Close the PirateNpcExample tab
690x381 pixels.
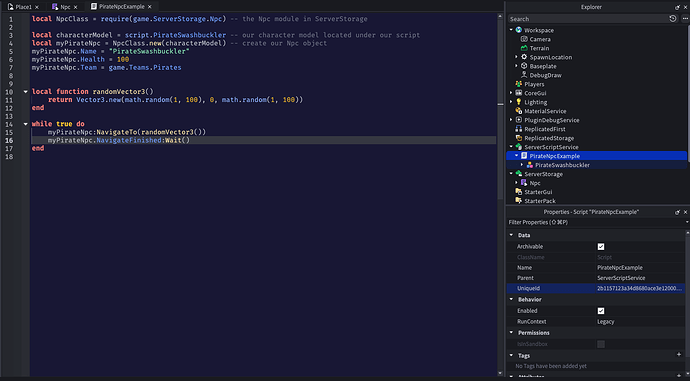point(150,7)
